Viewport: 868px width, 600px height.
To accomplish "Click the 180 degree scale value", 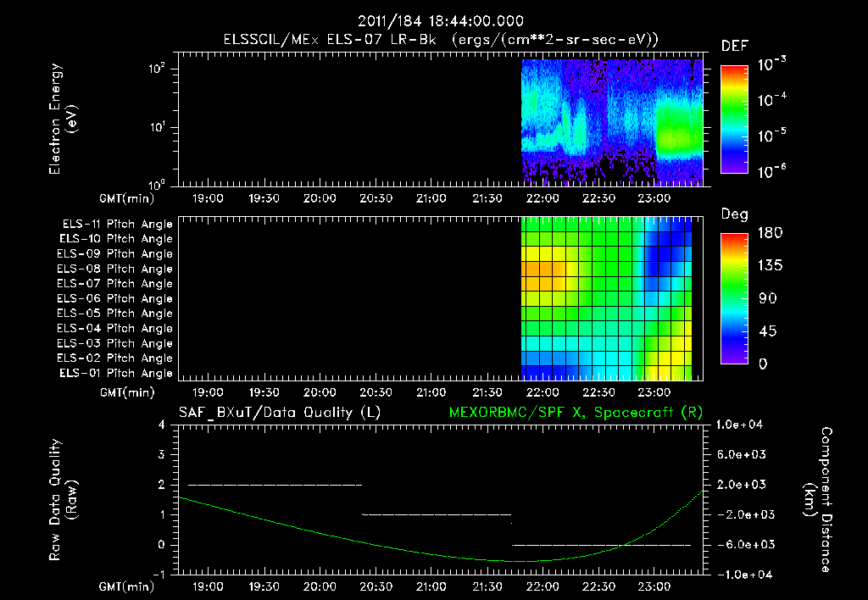I will (770, 233).
